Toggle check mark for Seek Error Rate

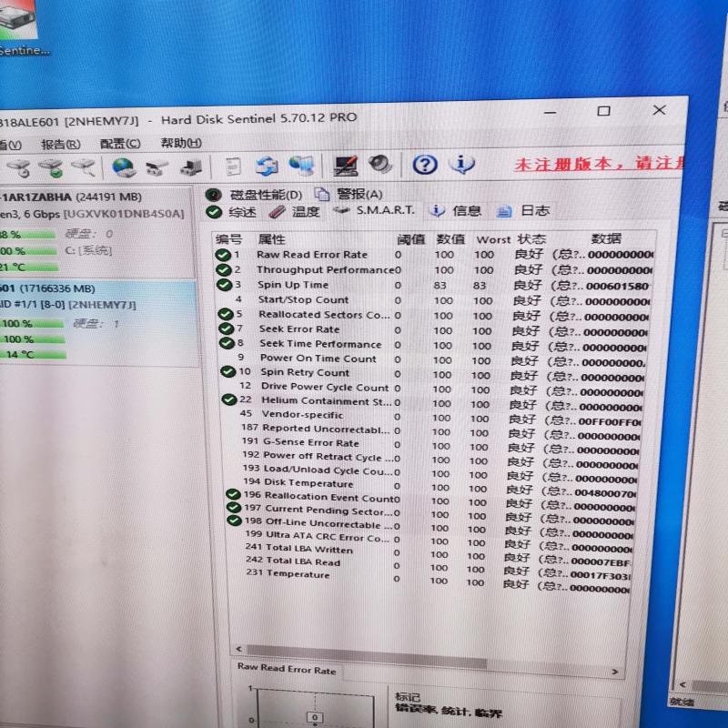pos(226,329)
